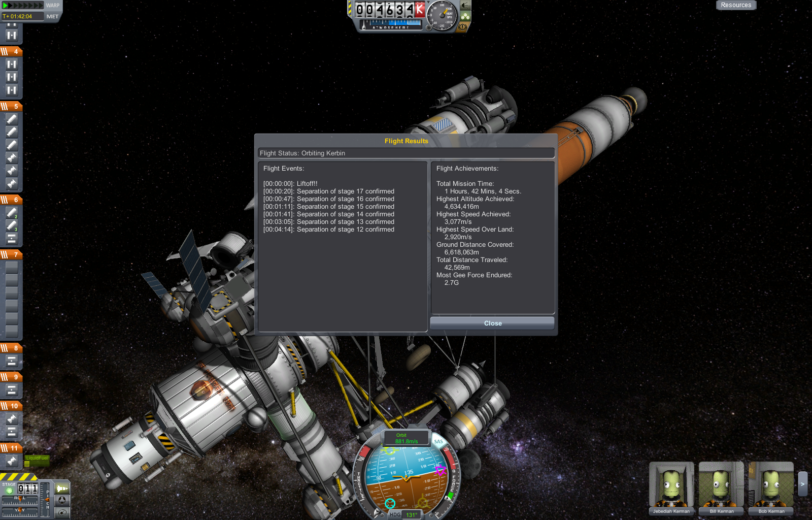812x520 pixels.
Task: Toggle the SAS indicator on the navball
Action: click(438, 441)
